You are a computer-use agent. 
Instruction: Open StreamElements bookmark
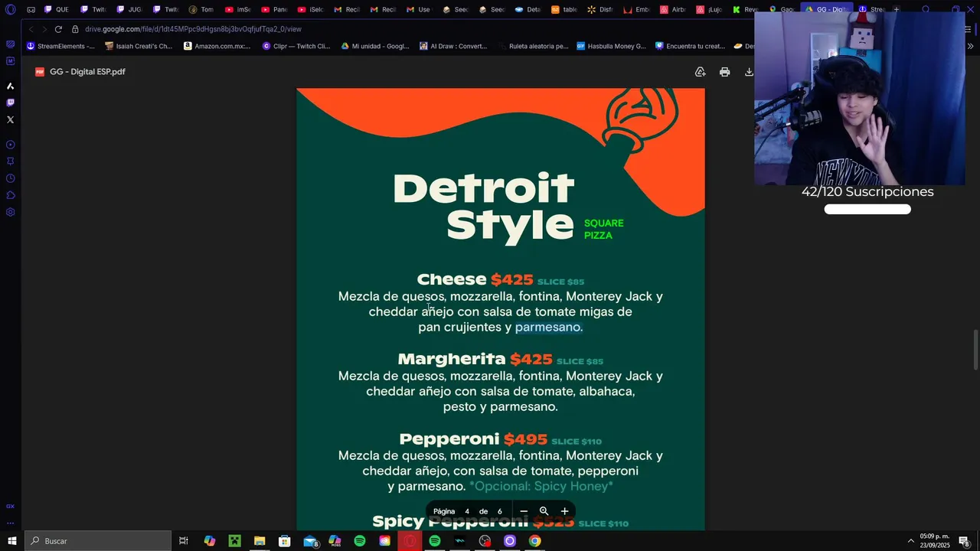pos(61,46)
